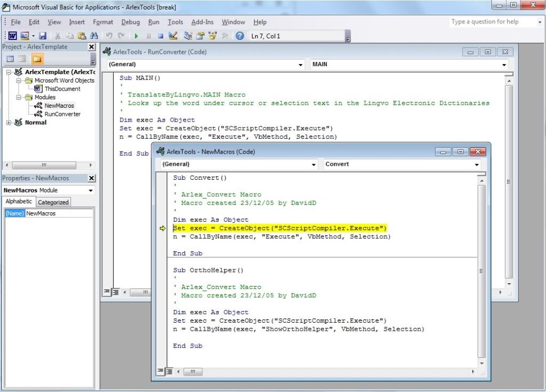Edit the (Name) property value NewMacros
Image resolution: width=546 pixels, height=392 pixels.
click(x=59, y=213)
